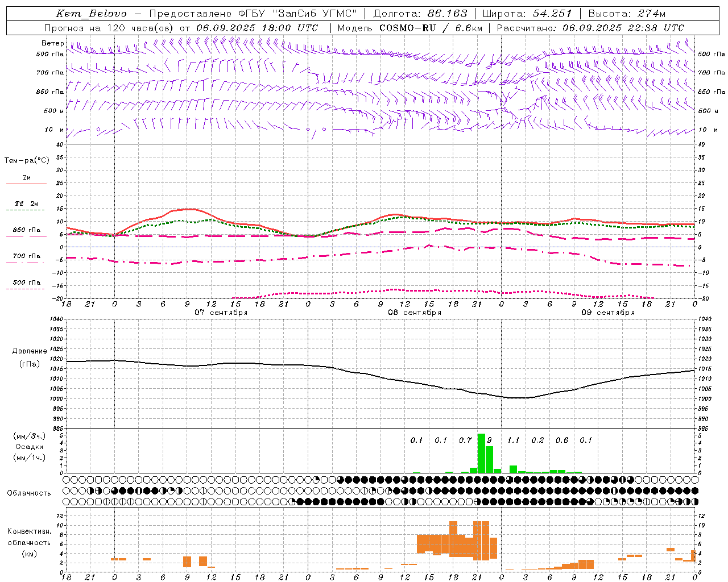Click the 08 сентября date label
Screen dimensions: 728x582
point(415,313)
